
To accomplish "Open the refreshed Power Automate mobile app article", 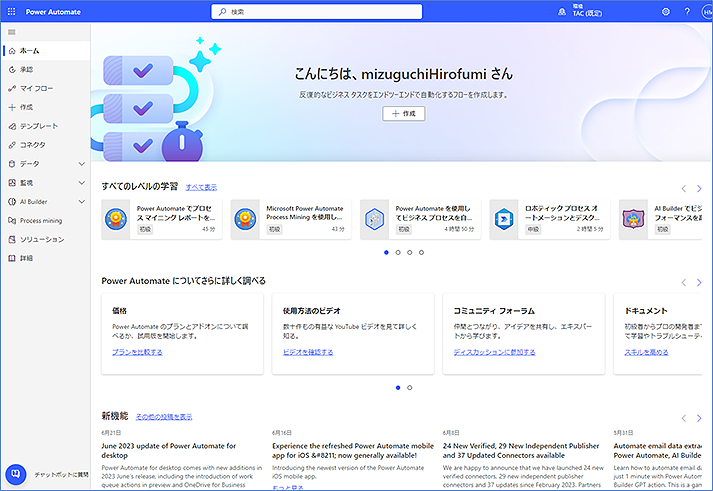I will [x=353, y=451].
